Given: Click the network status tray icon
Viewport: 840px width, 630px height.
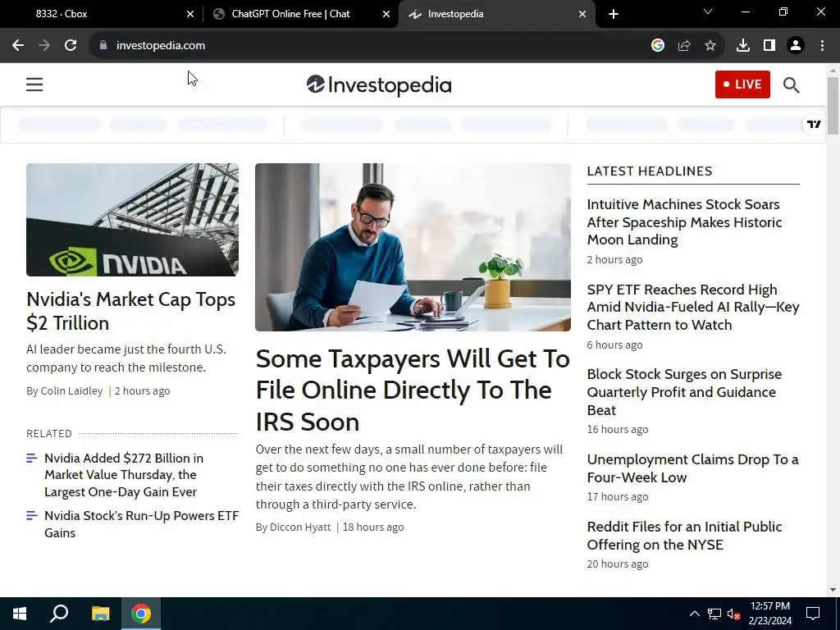Looking at the screenshot, I should tap(714, 614).
